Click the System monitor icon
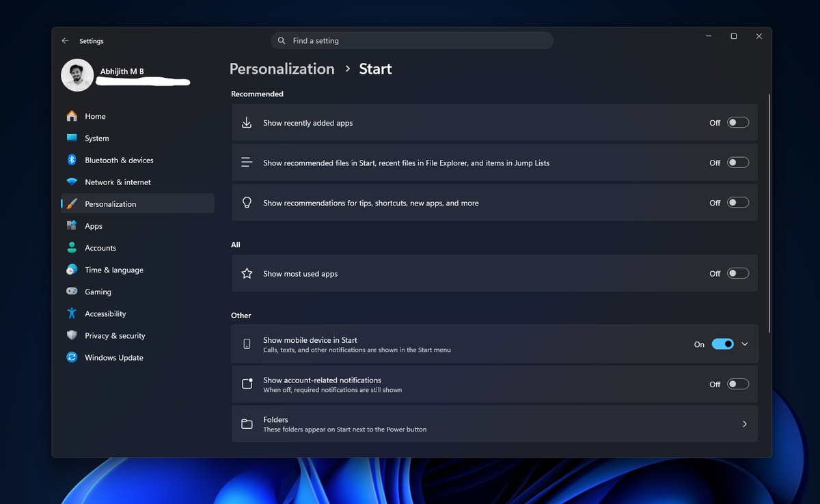The width and height of the screenshot is (820, 504). click(x=72, y=138)
